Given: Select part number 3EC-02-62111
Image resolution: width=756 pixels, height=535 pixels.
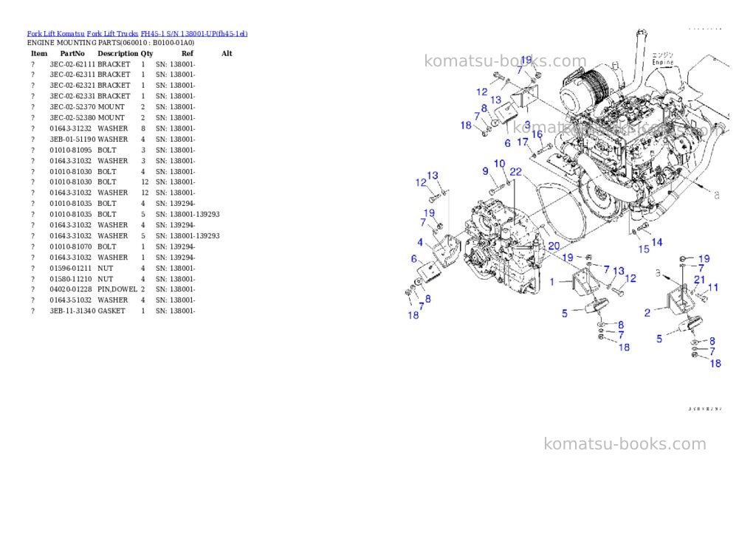Looking at the screenshot, I should 72,64.
